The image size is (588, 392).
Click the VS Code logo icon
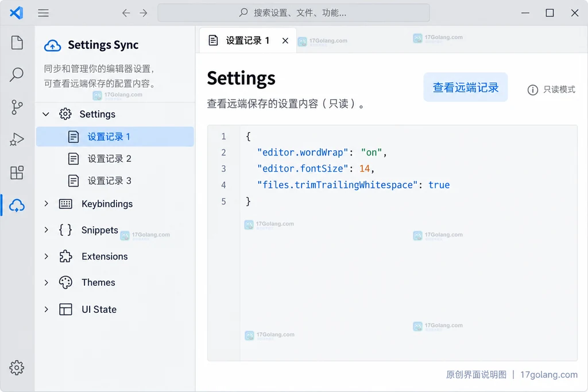tap(17, 13)
